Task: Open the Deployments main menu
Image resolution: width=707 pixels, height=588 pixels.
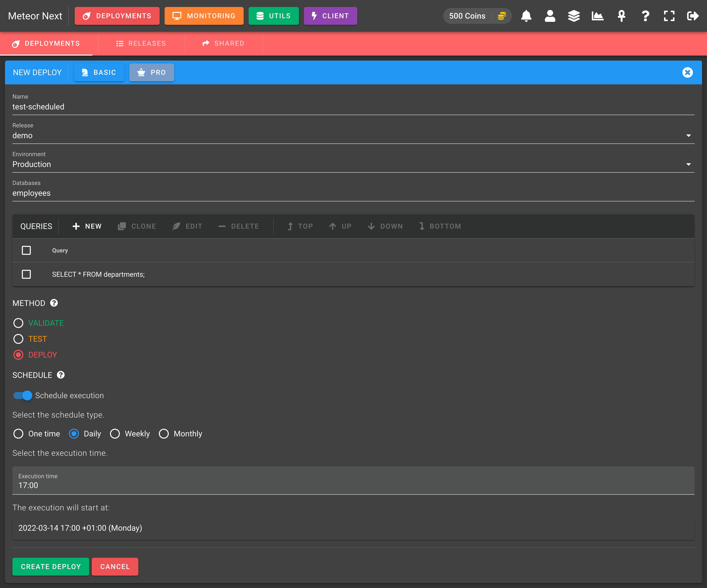Action: coord(117,16)
